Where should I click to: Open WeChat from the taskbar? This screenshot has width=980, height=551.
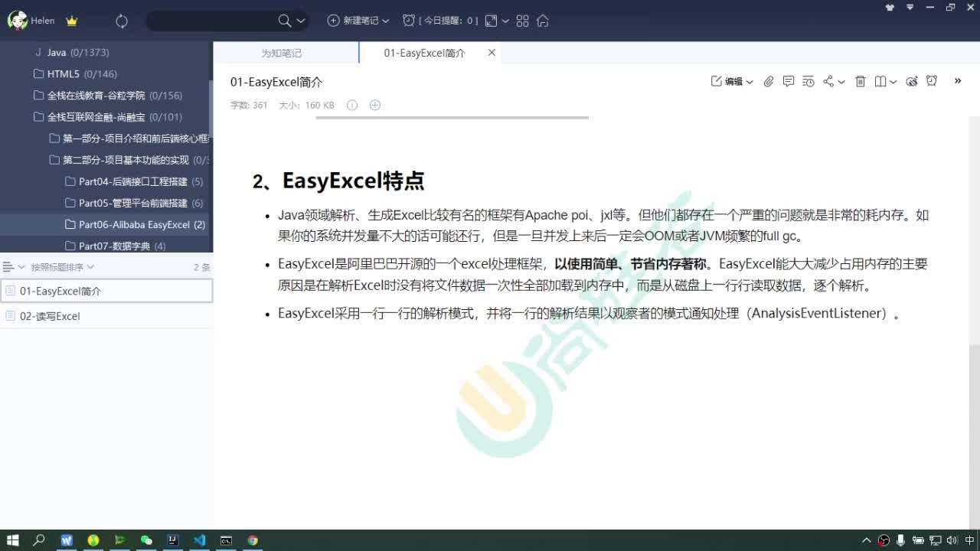click(146, 540)
